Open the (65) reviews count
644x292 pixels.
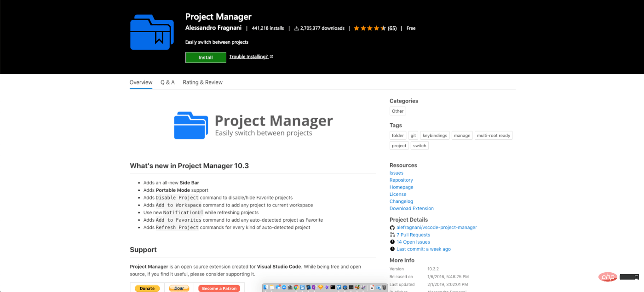click(392, 28)
